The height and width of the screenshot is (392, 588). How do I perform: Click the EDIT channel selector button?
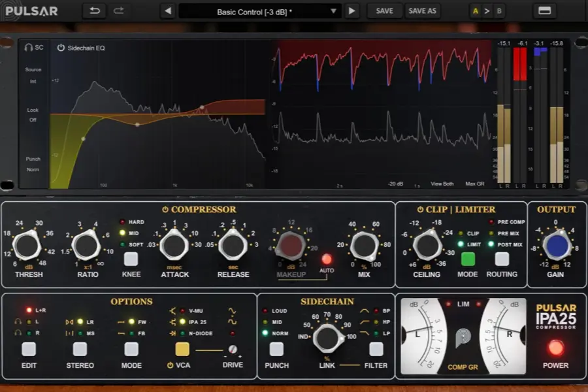coord(29,350)
